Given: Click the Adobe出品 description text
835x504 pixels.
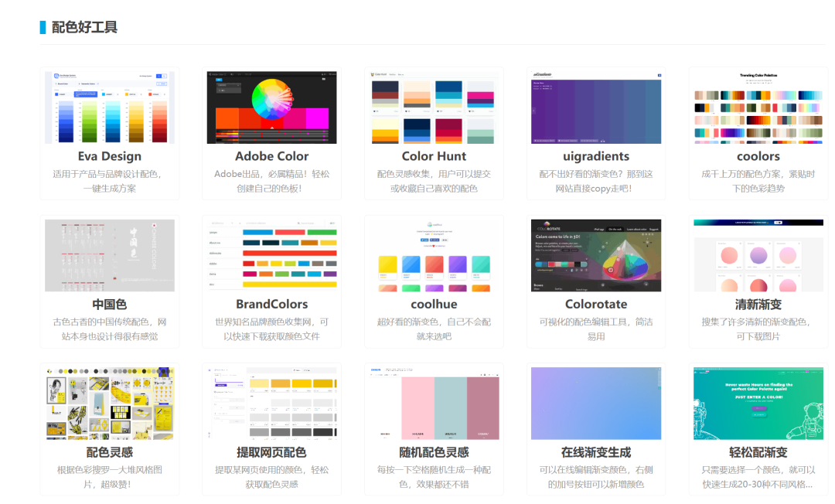Looking at the screenshot, I should pyautogui.click(x=271, y=181).
